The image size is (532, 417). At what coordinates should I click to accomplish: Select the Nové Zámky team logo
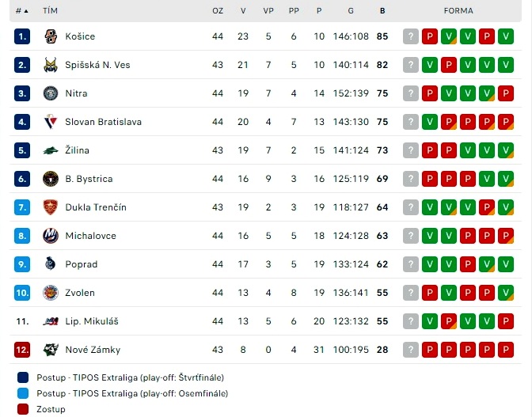pyautogui.click(x=51, y=350)
